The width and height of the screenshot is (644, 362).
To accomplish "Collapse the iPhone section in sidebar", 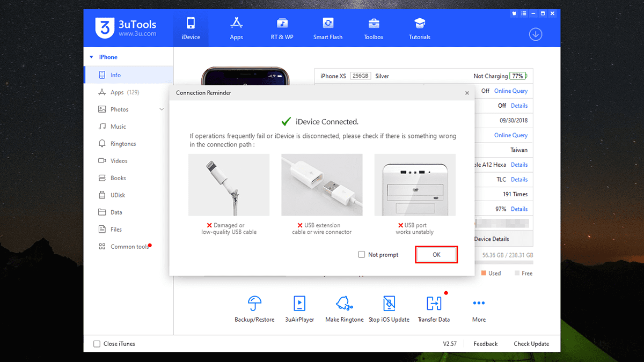I will pos(90,56).
